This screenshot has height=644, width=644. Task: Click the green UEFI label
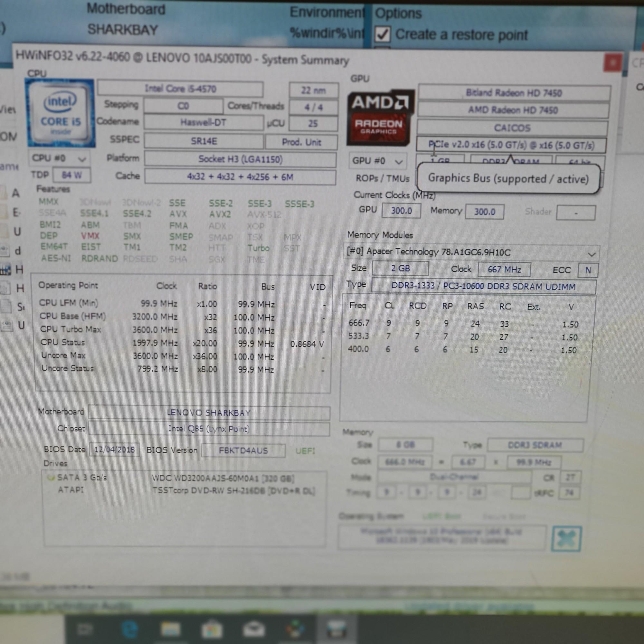click(x=305, y=451)
